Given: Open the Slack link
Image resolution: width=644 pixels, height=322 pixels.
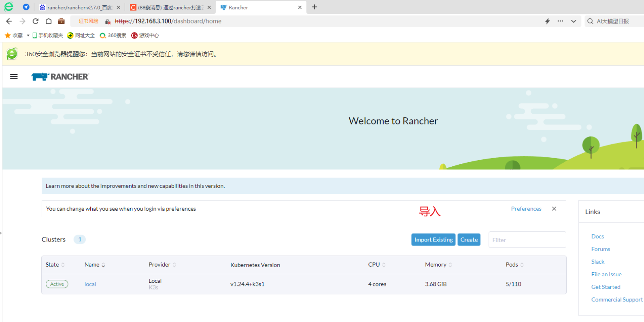Looking at the screenshot, I should (x=598, y=262).
